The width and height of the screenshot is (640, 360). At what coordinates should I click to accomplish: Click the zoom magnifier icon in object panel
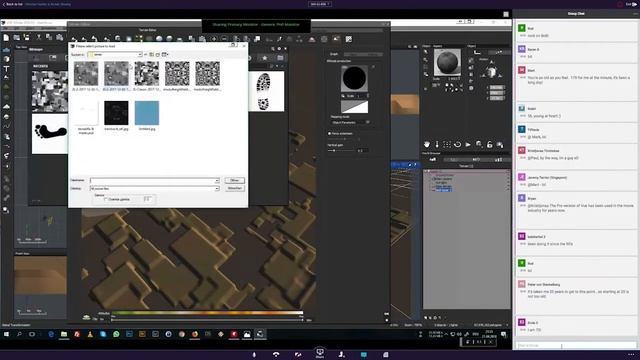[x=479, y=144]
